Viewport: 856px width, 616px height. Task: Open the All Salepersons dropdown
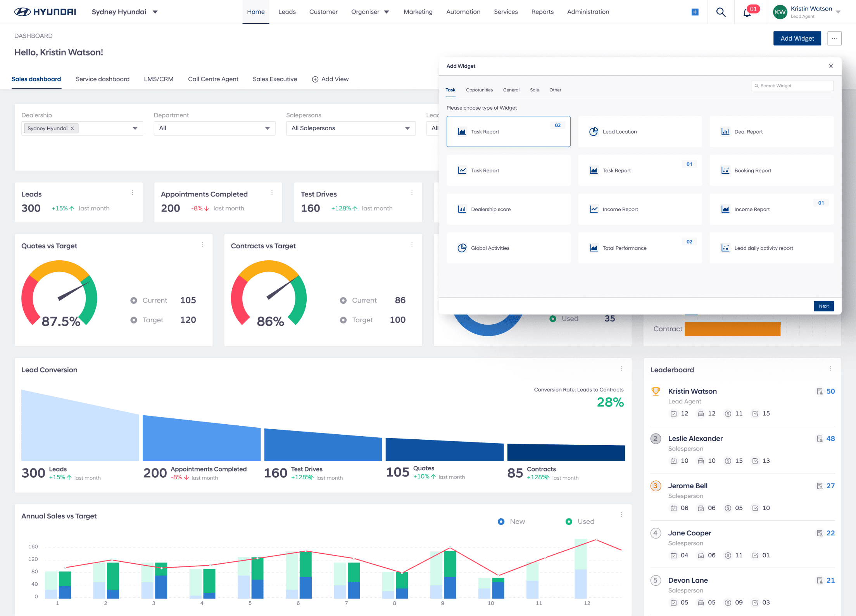point(350,128)
